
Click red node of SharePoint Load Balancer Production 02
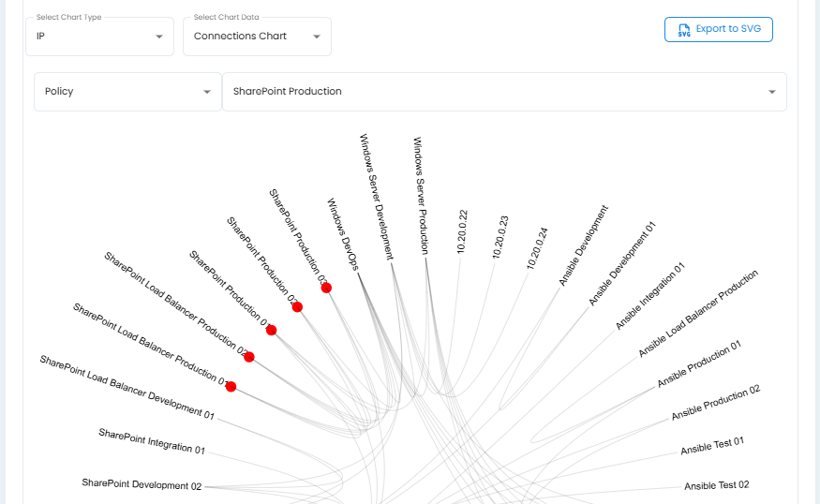pos(249,357)
